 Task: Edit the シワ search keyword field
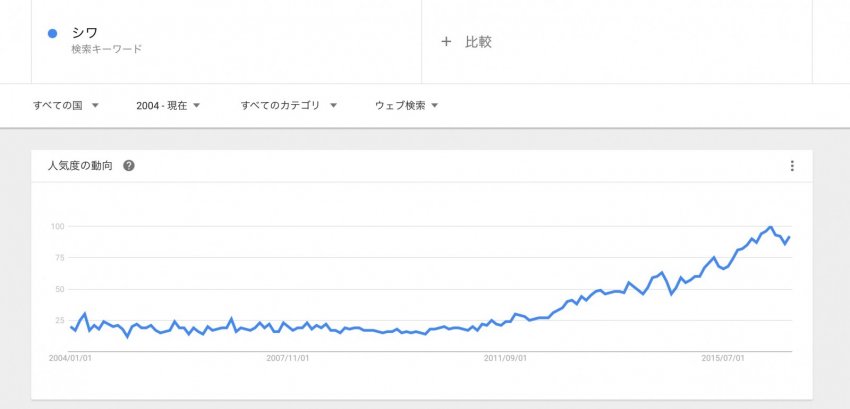pos(227,41)
